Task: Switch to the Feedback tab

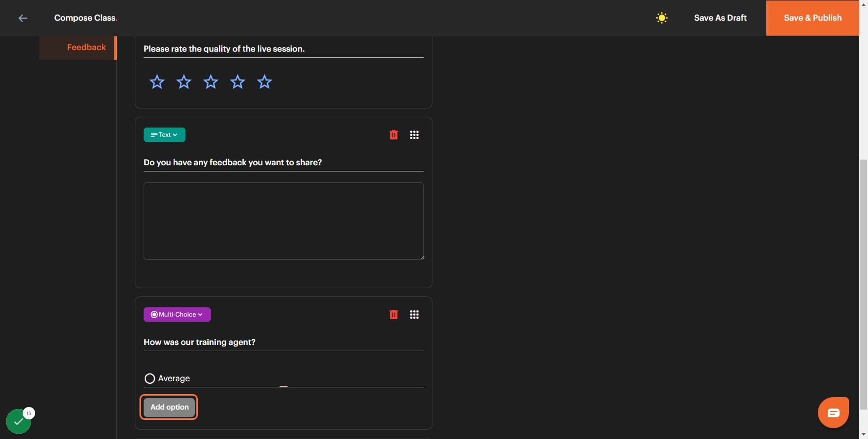Action: [78, 48]
